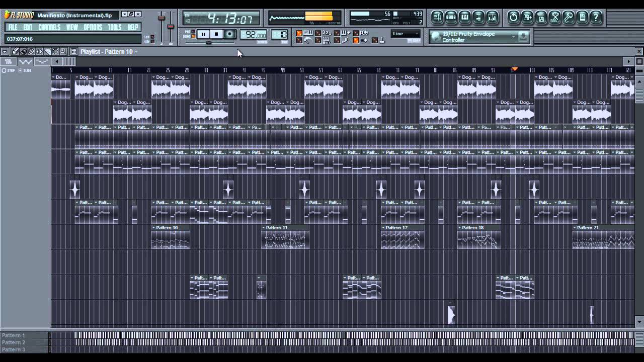Click the plugin download arrow icon

point(524,36)
